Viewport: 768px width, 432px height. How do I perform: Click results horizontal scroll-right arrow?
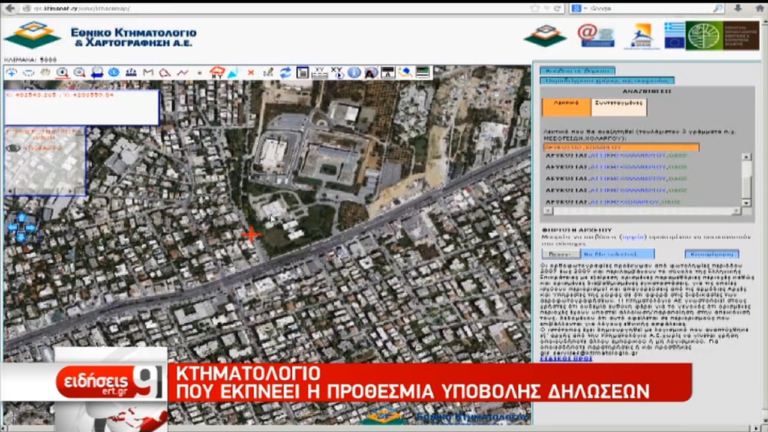pyautogui.click(x=736, y=211)
